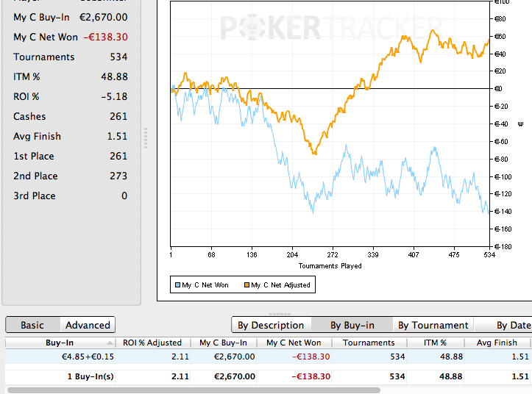The image size is (532, 394).
Task: Click the €0 label on the y-axis
Action: pyautogui.click(x=498, y=89)
